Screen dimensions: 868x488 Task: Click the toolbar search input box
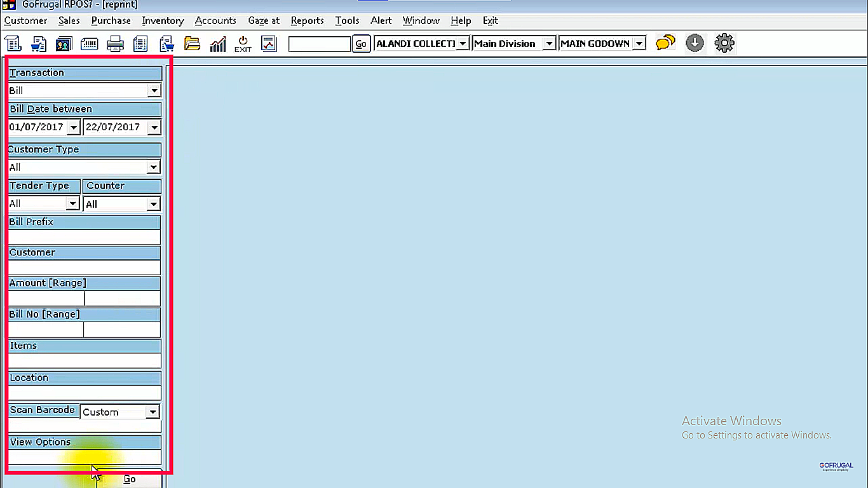(x=320, y=44)
